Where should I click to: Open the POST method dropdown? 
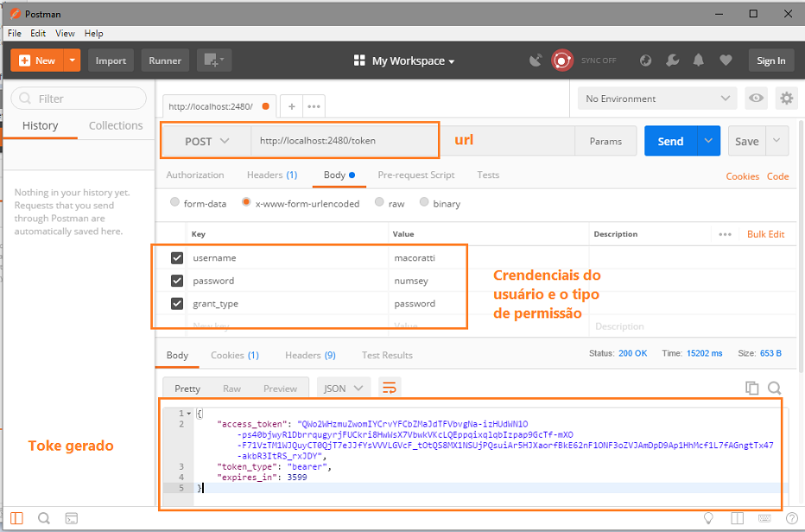[206, 142]
